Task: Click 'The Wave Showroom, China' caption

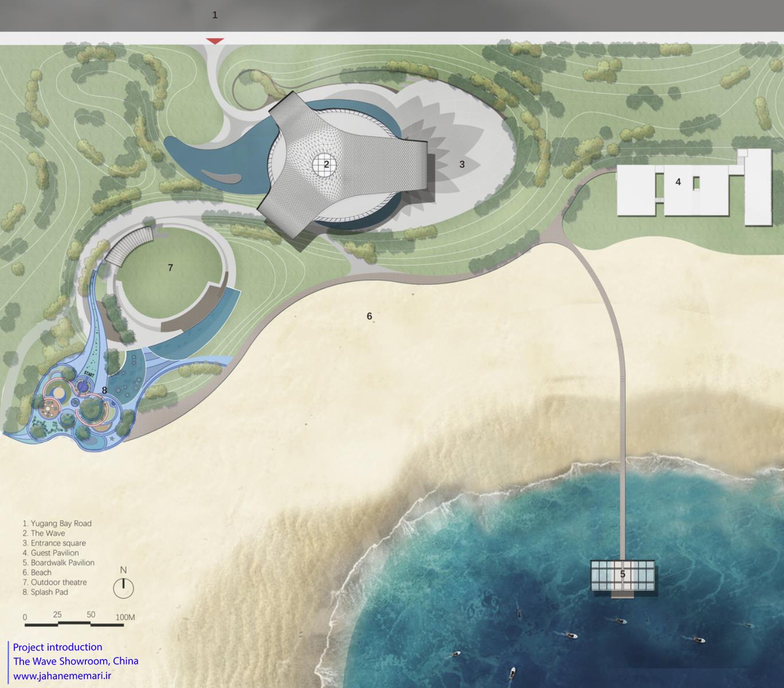Action: pos(76,661)
